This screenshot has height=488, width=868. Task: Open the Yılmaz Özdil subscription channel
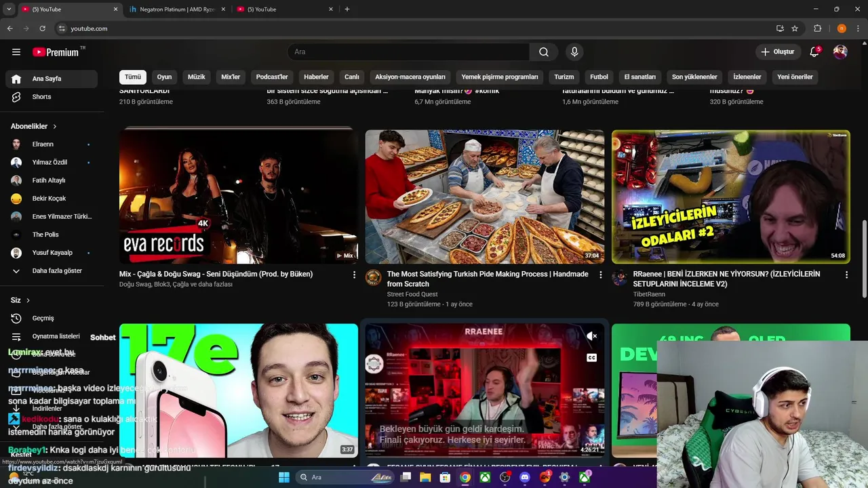click(52, 163)
